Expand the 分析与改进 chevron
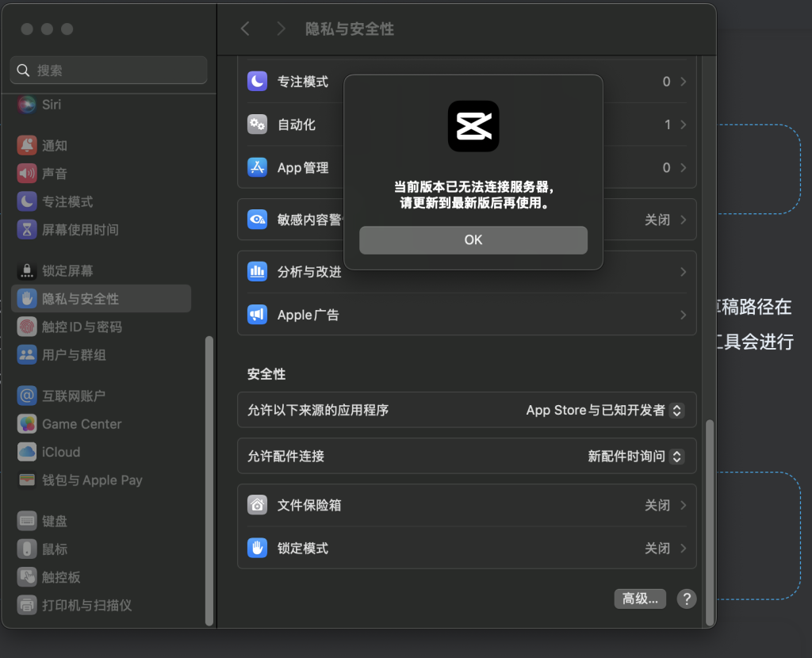This screenshot has width=812, height=658. pos(683,271)
